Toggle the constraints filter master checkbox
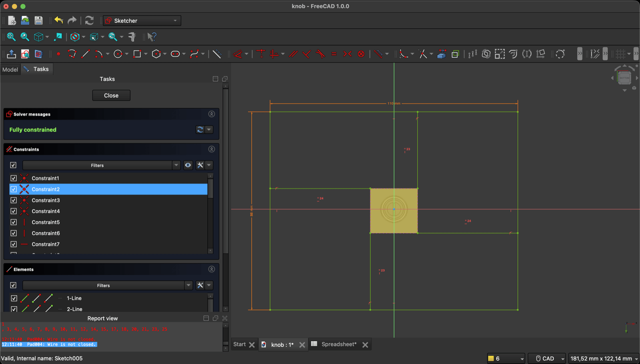The width and height of the screenshot is (640, 364). [x=13, y=165]
